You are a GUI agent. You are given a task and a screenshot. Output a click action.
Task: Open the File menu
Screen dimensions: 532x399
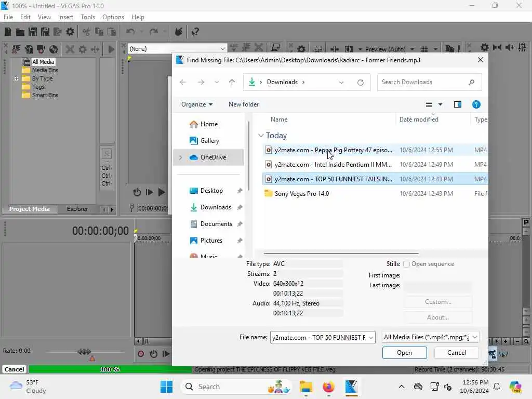click(x=8, y=17)
